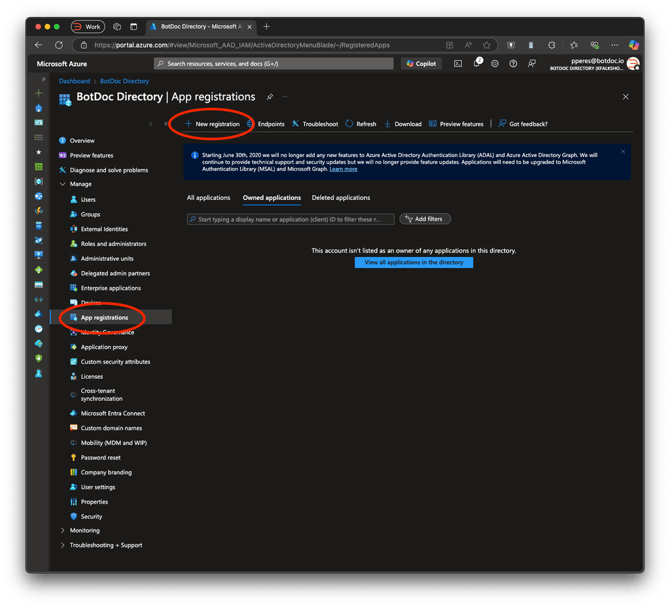
Task: Open portal settings gear icon
Action: [x=495, y=64]
